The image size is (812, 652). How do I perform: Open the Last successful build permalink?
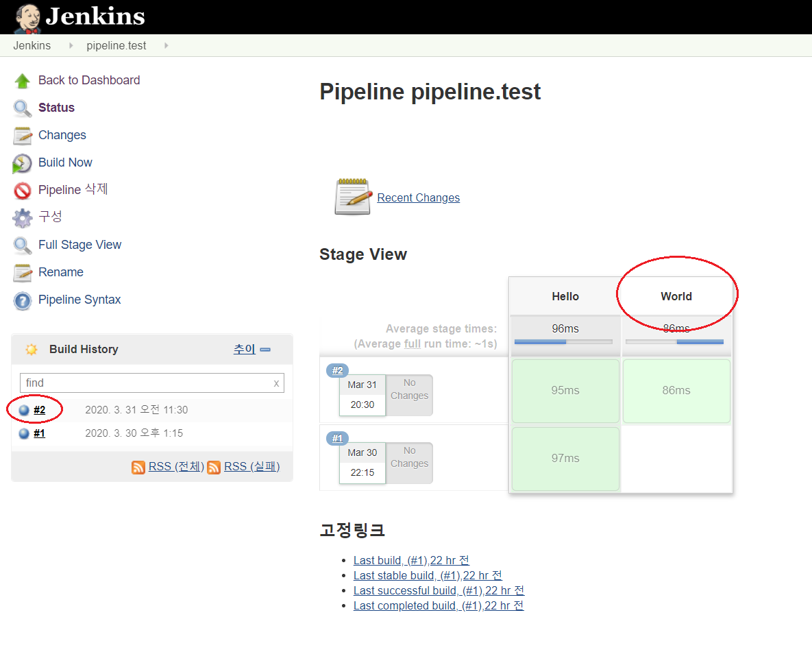point(439,591)
